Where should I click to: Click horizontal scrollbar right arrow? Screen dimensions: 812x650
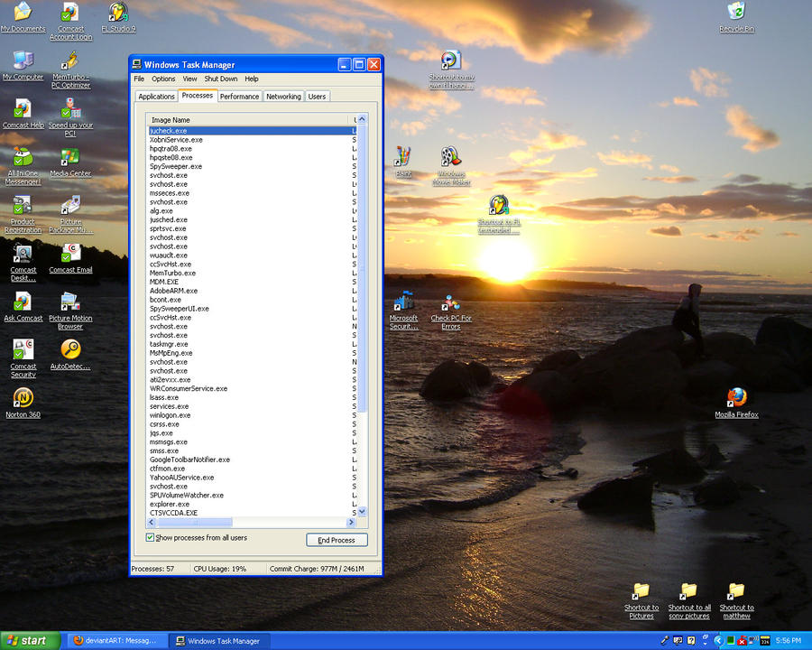pos(351,522)
